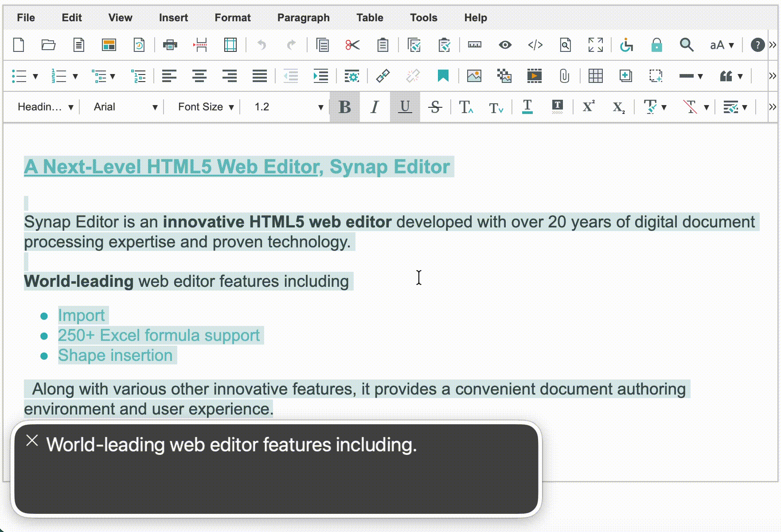This screenshot has width=781, height=532.
Task: Open the Help menu
Action: click(x=476, y=18)
